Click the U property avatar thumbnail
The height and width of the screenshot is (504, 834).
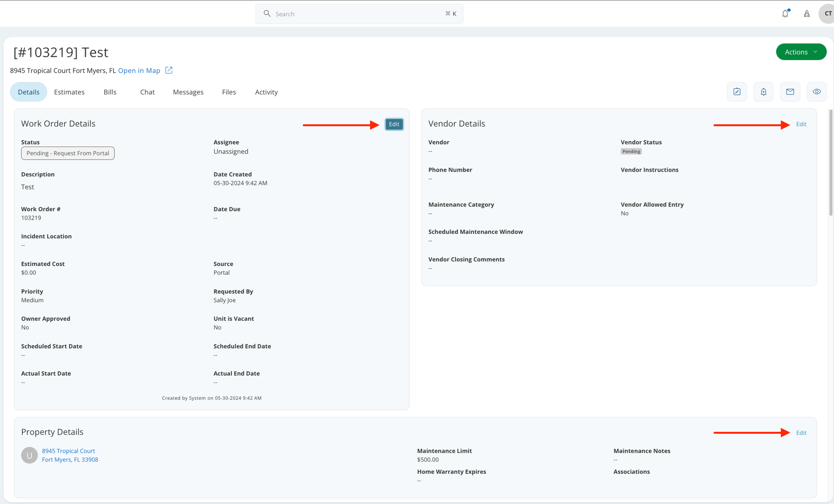[x=29, y=455]
